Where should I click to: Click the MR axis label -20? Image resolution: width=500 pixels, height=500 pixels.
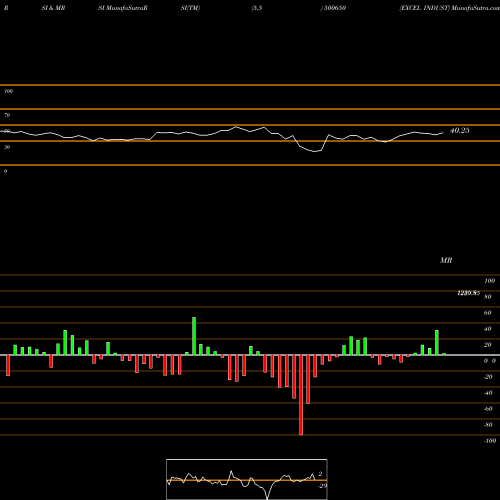pyautogui.click(x=488, y=377)
